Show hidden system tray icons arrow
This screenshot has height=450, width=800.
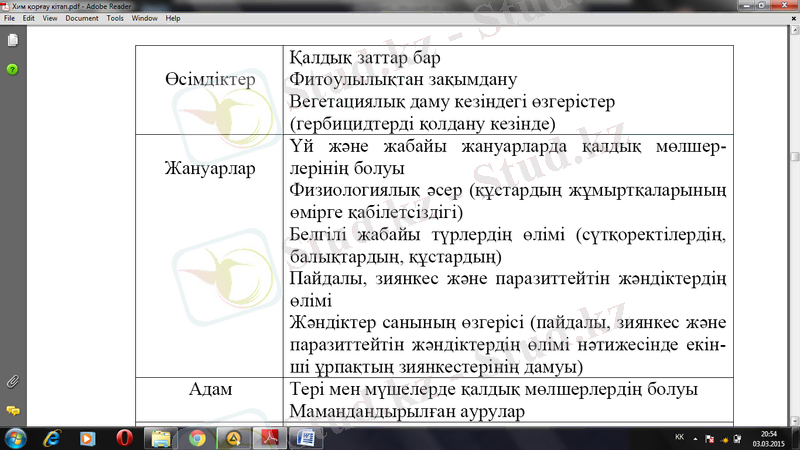[x=695, y=439]
